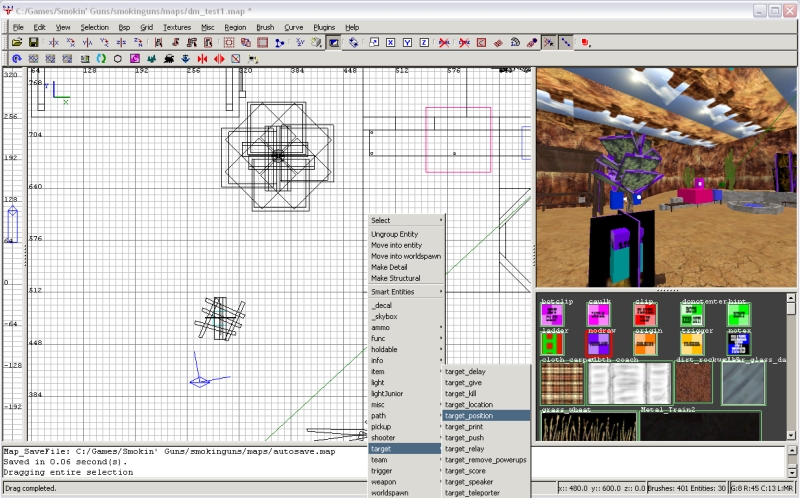Click the red inward-arrows mirror icon
Screen dimensions: 800x498
tap(203, 59)
